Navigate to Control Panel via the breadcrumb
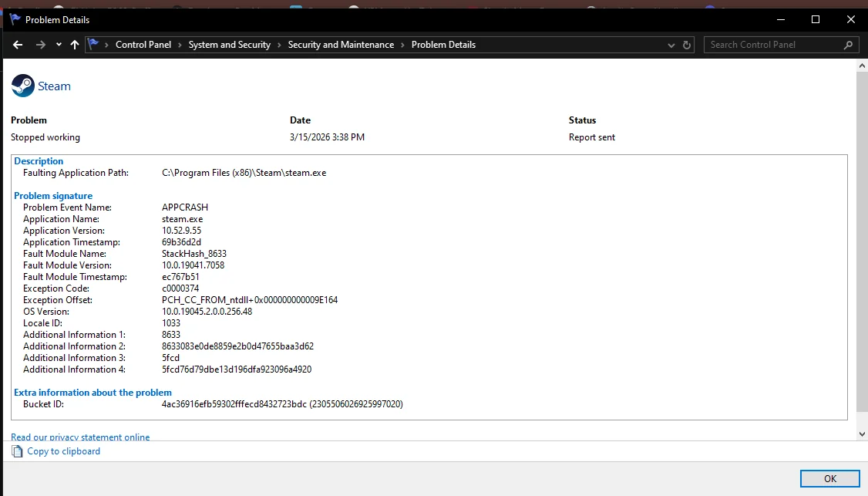 pos(143,45)
